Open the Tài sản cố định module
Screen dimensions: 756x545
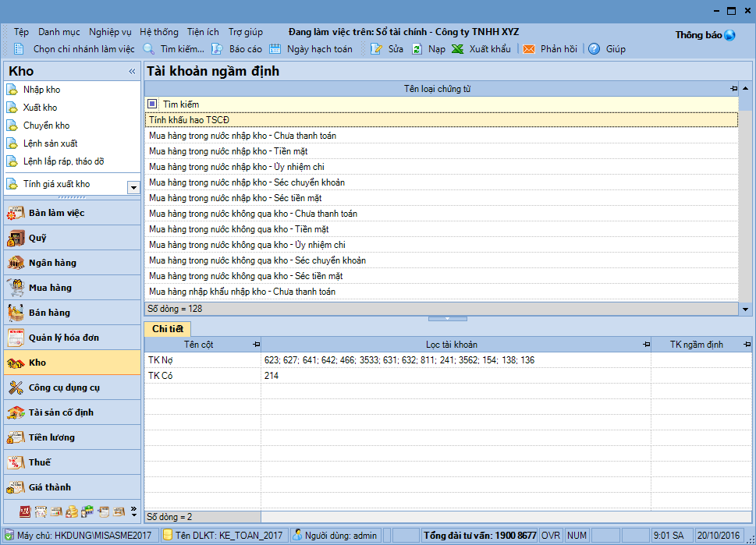61,412
